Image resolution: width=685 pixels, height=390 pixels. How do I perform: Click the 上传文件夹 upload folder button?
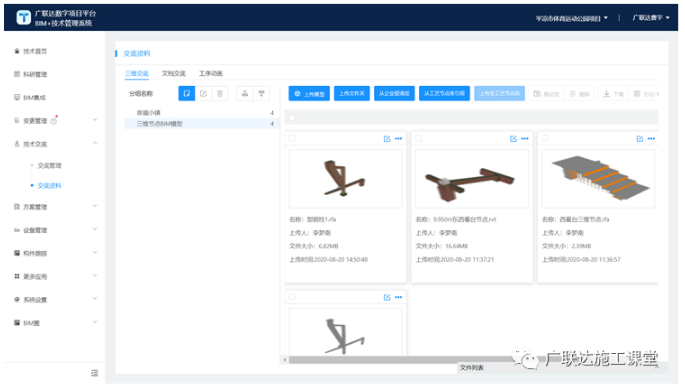point(352,93)
